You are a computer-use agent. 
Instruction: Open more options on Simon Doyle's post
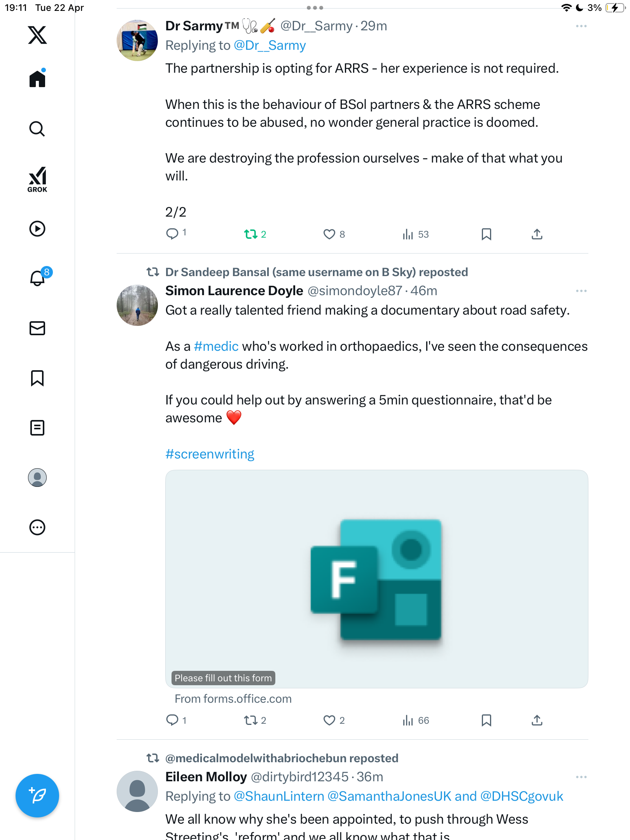coord(581,291)
